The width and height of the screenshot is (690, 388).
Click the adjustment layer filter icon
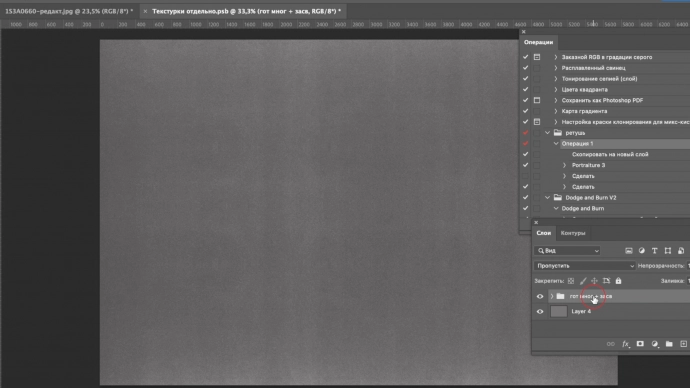pyautogui.click(x=642, y=251)
